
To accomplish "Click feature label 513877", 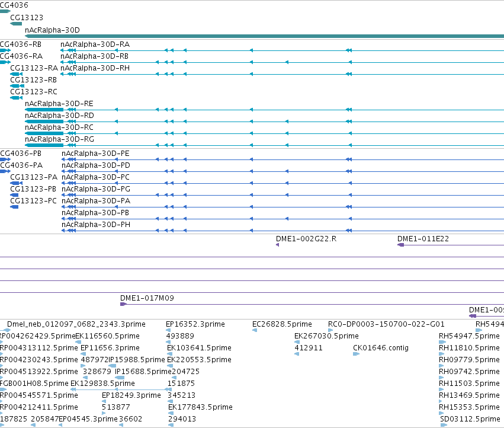I will point(115,407).
